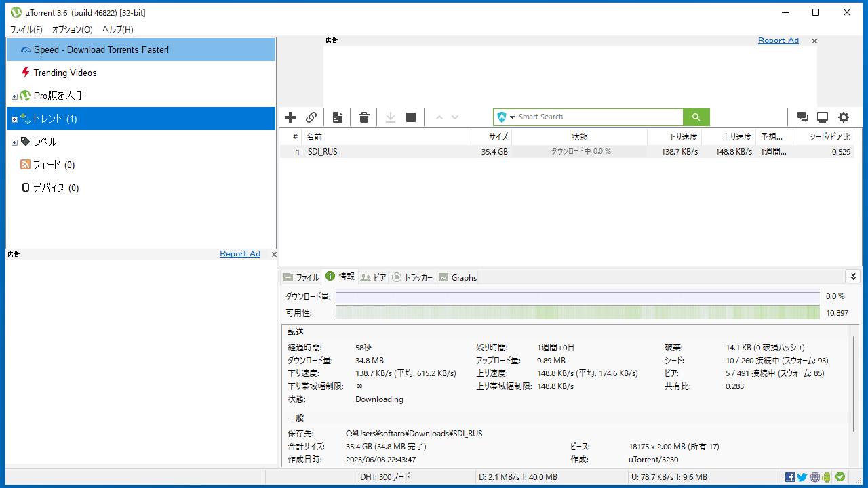Click upload status U: 78.7 KB/s
Image resolution: width=868 pixels, height=488 pixels.
coord(669,477)
